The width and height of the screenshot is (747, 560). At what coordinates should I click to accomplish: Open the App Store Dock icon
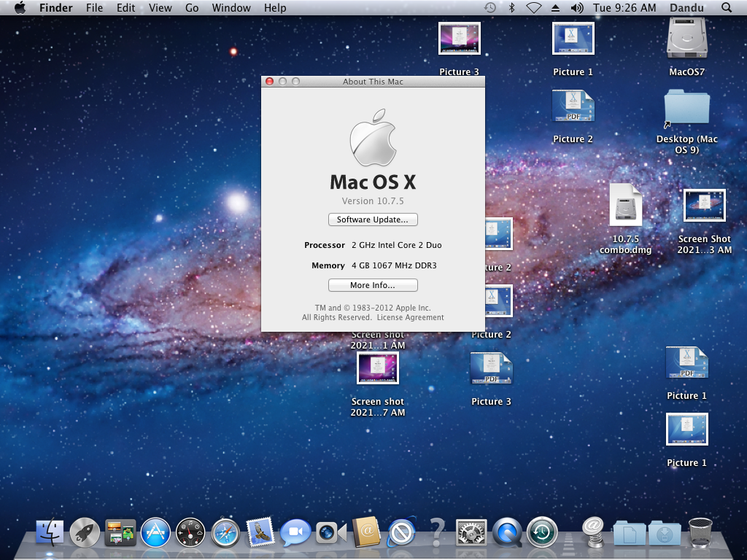point(155,532)
